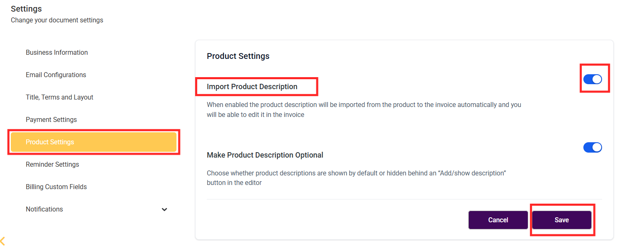Click the Import Product Description label
Image resolution: width=644 pixels, height=248 pixels.
[252, 87]
